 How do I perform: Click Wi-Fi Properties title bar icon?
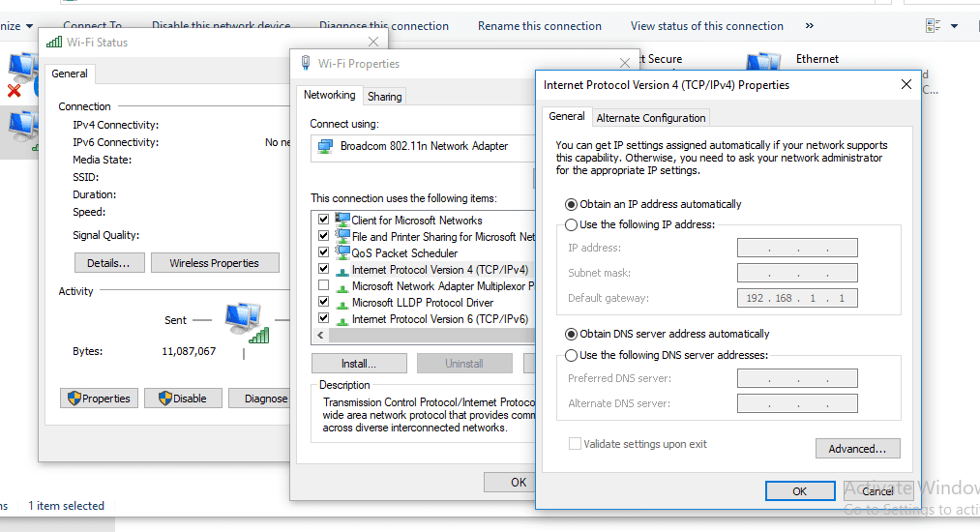pyautogui.click(x=306, y=63)
